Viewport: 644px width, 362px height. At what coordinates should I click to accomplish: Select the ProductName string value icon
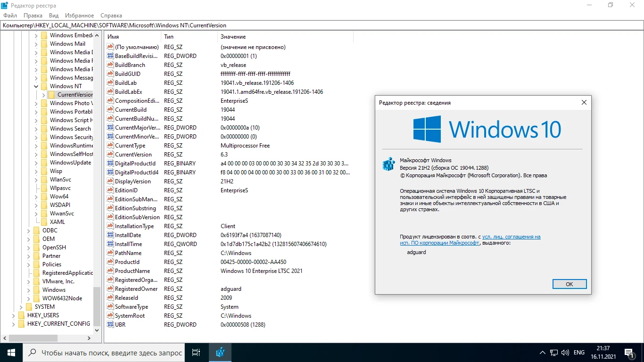(110, 271)
